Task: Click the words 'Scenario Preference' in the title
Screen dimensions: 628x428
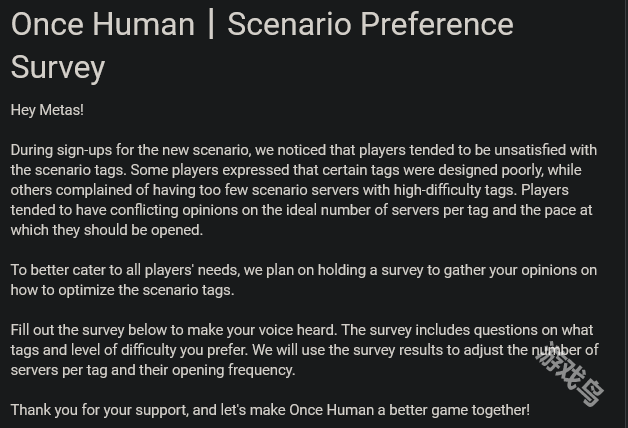Action: [x=370, y=25]
